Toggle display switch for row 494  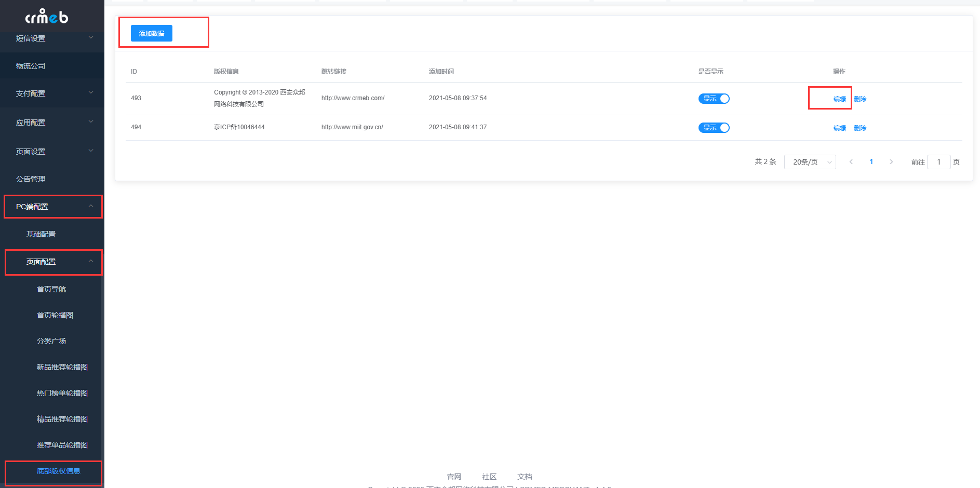[714, 128]
